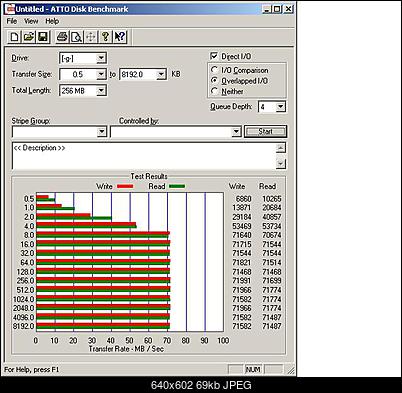This screenshot has width=402, height=393.
Task: Open the View menu
Action: click(31, 21)
